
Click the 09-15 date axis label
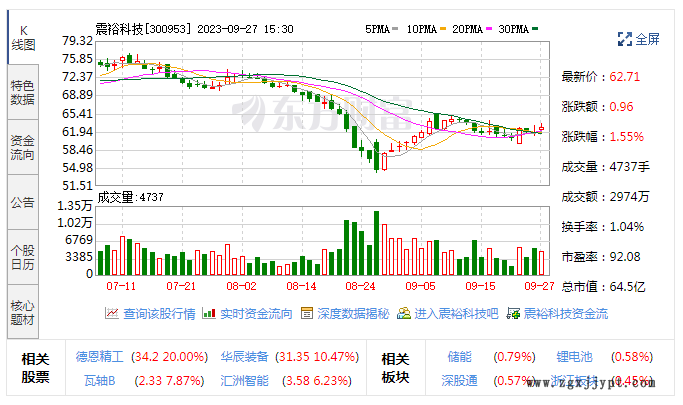coord(480,286)
